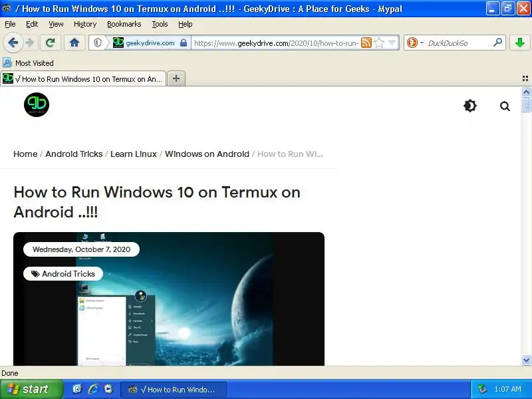Open the View menu
The image size is (532, 399).
tap(56, 24)
